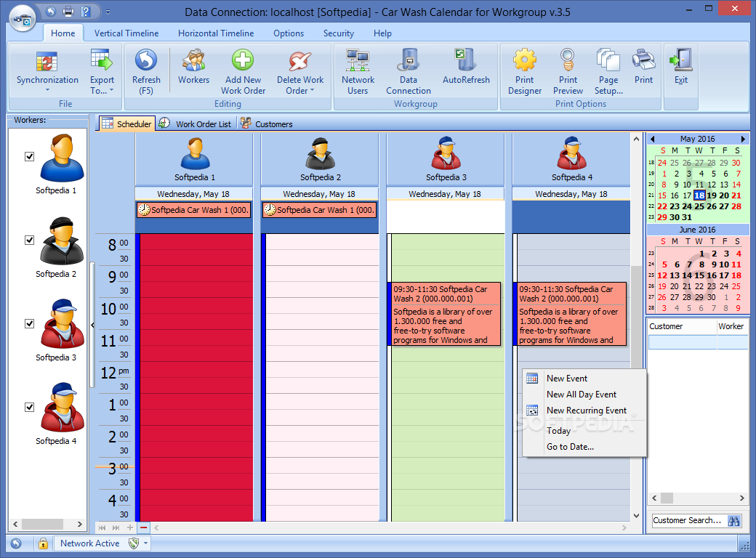Select Today in the context menu
The image size is (756, 558).
click(584, 430)
